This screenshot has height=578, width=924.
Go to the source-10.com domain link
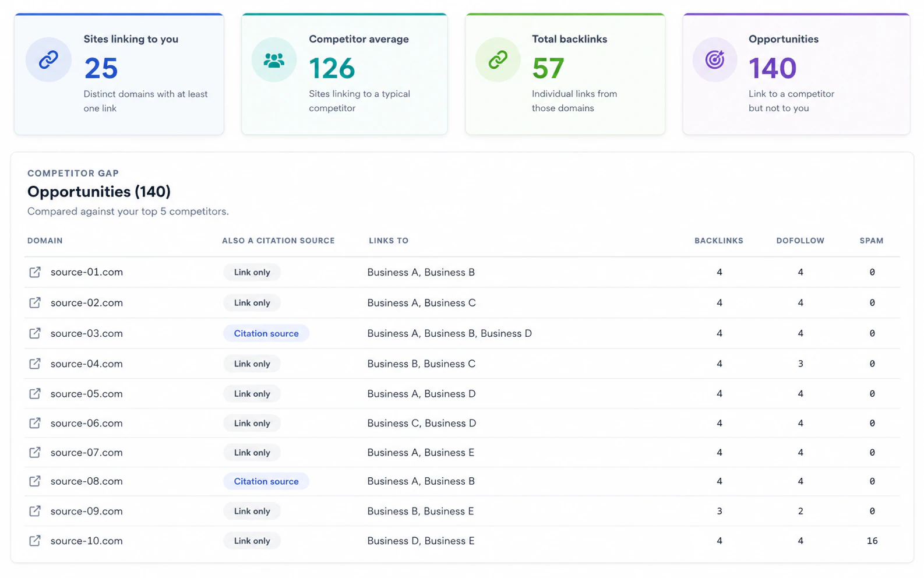(x=87, y=541)
